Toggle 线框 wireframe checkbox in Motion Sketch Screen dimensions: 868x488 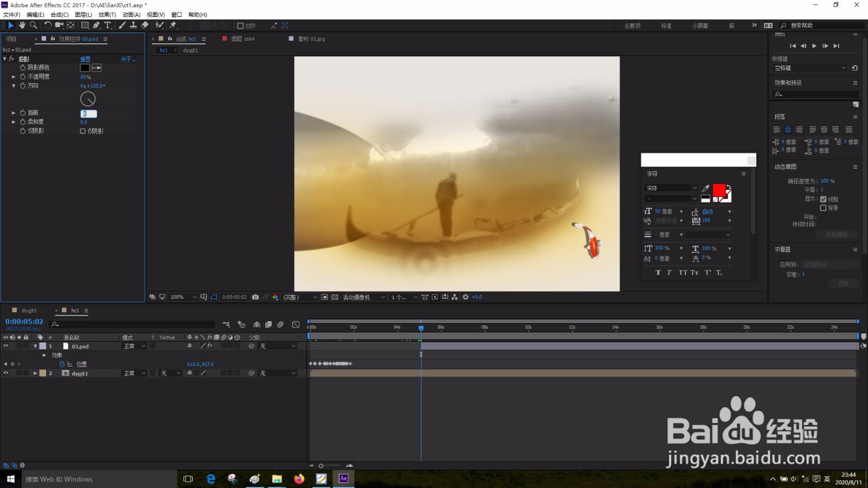point(823,199)
